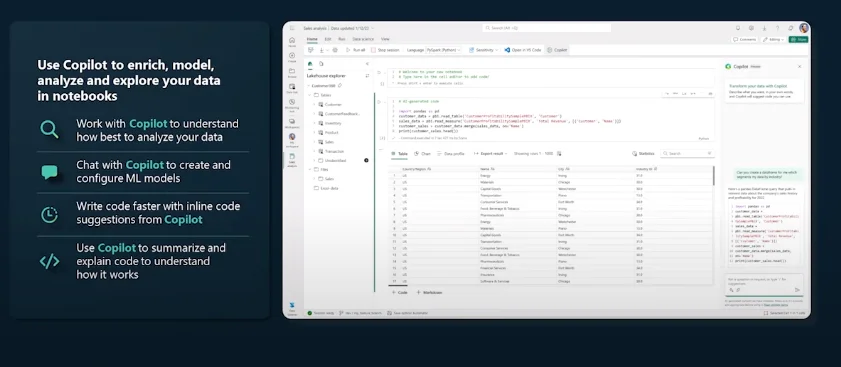Open the Export result dropdown

point(490,153)
